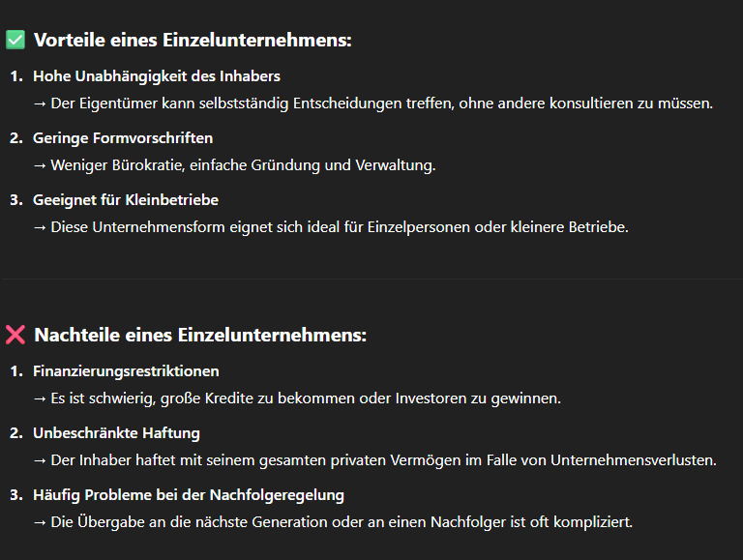Screen dimensions: 743x560
Task: Click the arrow before 'Der Inhaber haftet'
Action: click(x=40, y=461)
